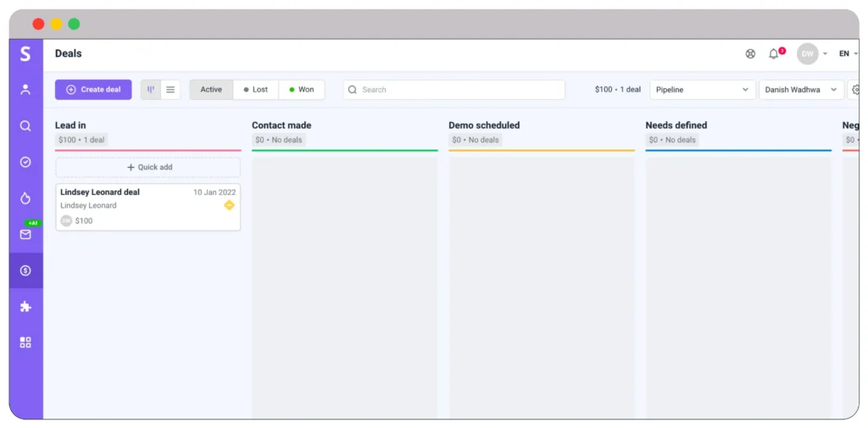Click the $100 • 1 deal badge under Lead in
Image resolution: width=868 pixels, height=428 pixels.
tap(81, 140)
